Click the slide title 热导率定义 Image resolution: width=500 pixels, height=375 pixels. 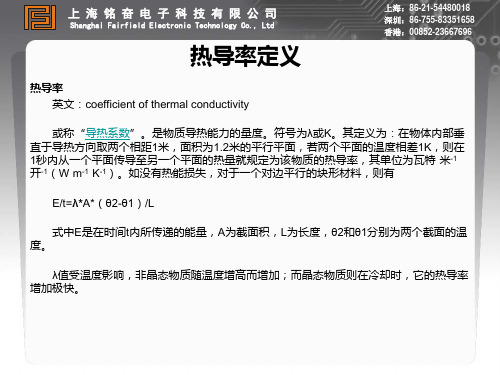(x=245, y=56)
